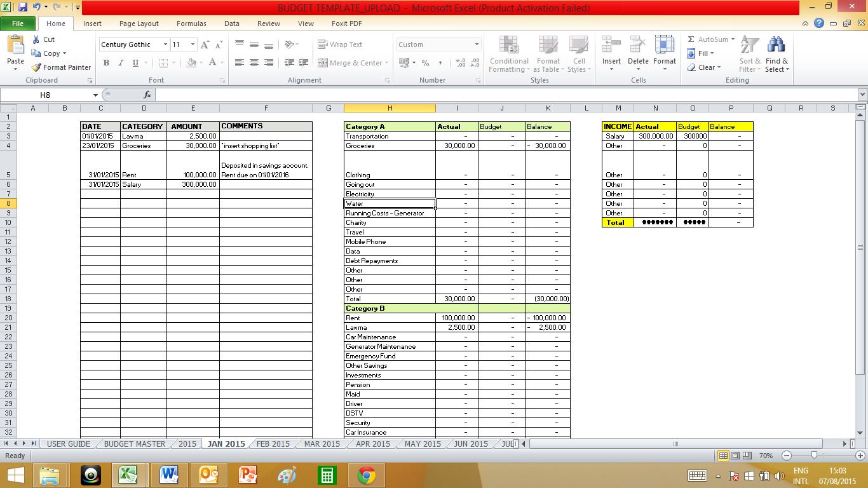868x488 pixels.
Task: Expand the font name dropdown
Action: 165,44
